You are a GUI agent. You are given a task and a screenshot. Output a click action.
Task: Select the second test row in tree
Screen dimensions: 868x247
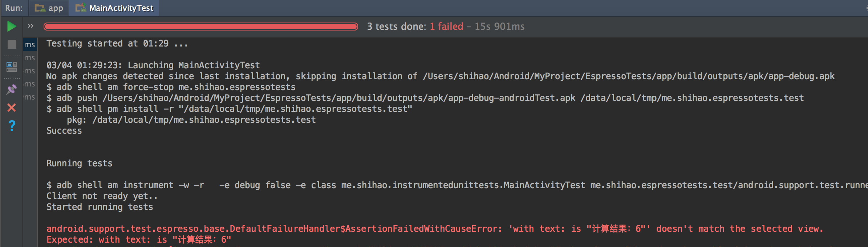[x=30, y=58]
